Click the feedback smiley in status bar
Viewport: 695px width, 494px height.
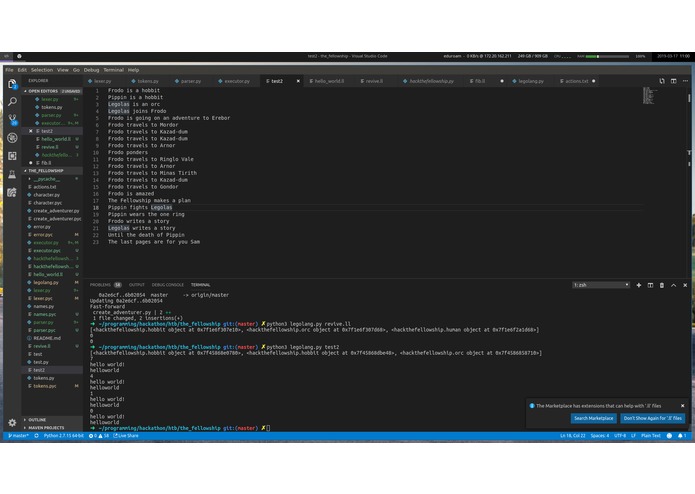(x=669, y=436)
